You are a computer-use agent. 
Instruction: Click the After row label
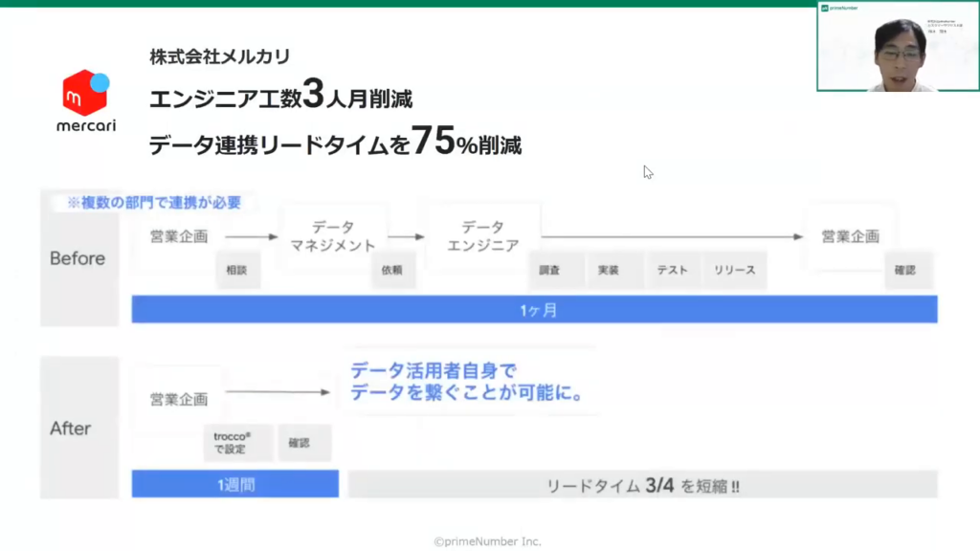coord(71,429)
